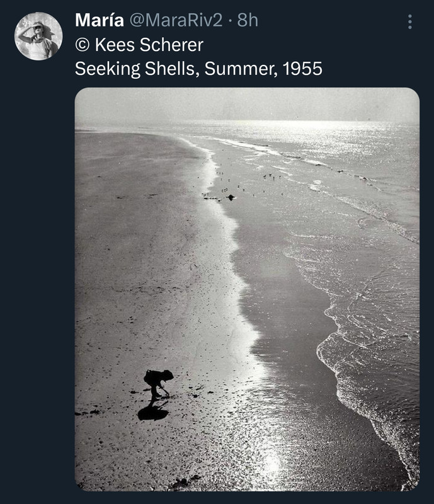Click the distant birds at the shoreline
434x504 pixels.
tap(244, 185)
